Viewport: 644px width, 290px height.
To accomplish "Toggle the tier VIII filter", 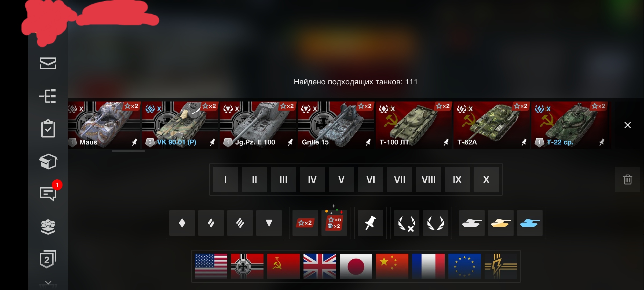I will tap(428, 179).
